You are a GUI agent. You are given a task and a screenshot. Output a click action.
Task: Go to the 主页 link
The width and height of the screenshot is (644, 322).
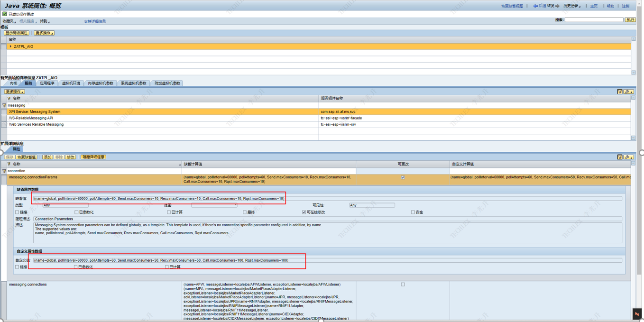(x=594, y=6)
